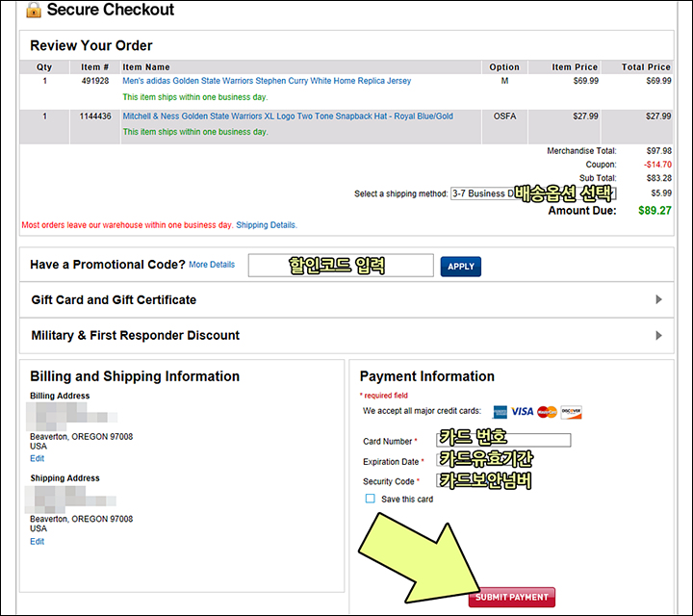Click the coupon discount -$14.70

click(657, 165)
